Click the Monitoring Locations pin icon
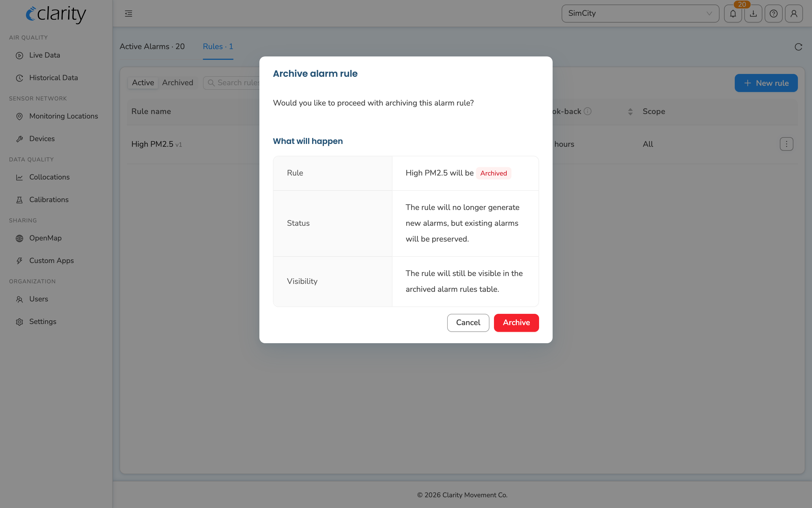Viewport: 812px width, 508px height. pos(19,116)
